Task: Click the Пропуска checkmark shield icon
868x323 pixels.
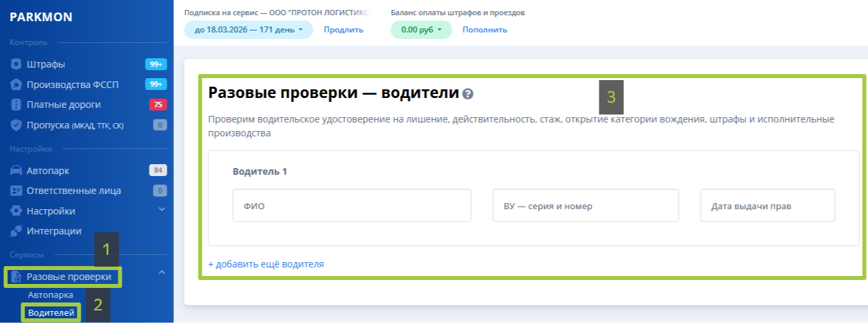Action: point(17,125)
